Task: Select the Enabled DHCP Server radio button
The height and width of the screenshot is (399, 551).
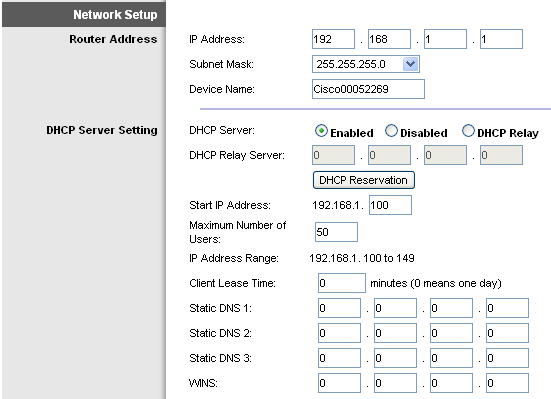Action: click(321, 131)
